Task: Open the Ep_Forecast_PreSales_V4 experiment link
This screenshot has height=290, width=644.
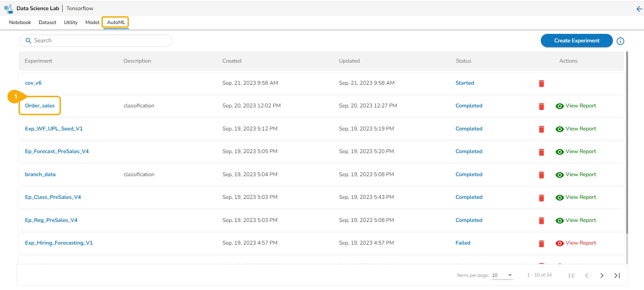Action: [x=57, y=151]
